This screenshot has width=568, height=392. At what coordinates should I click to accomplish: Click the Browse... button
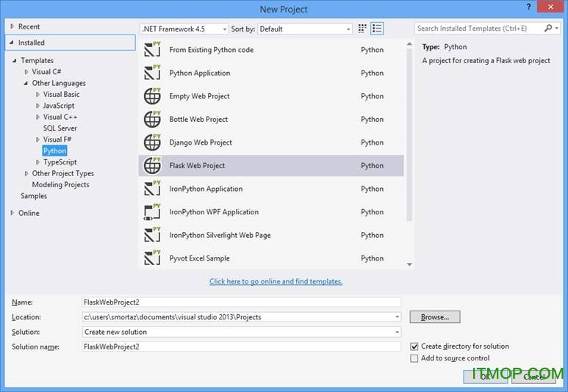coord(435,316)
